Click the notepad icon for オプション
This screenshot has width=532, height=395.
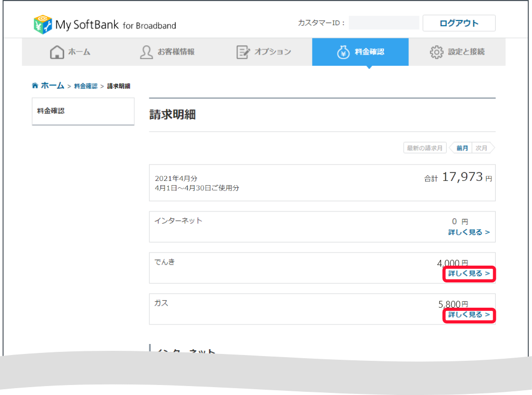(x=243, y=52)
